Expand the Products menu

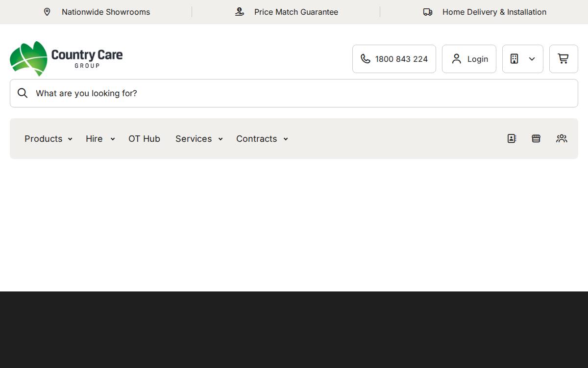(x=49, y=139)
